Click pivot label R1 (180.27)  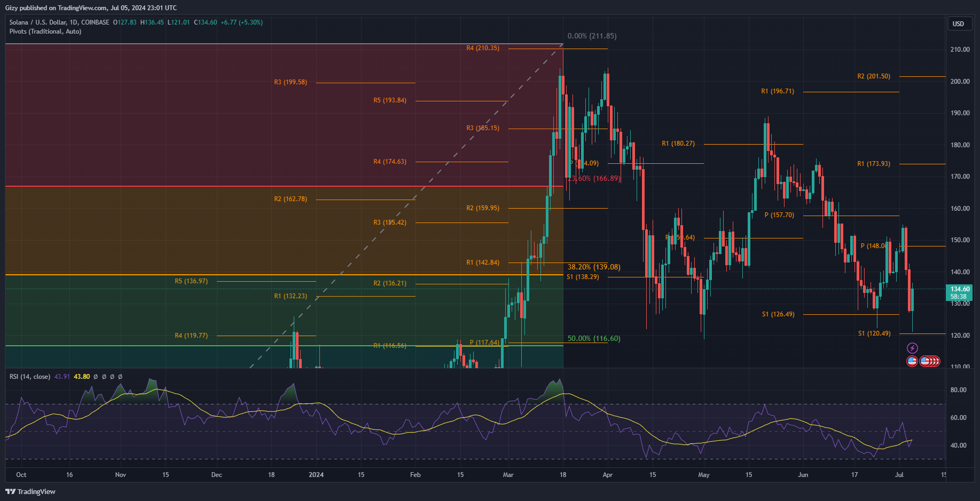click(678, 144)
